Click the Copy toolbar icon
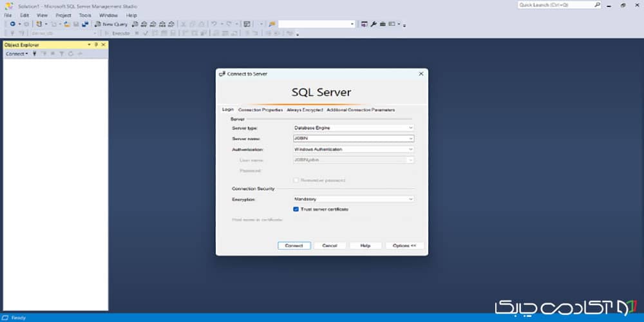Viewport: 644px width, 322px height. [192, 24]
